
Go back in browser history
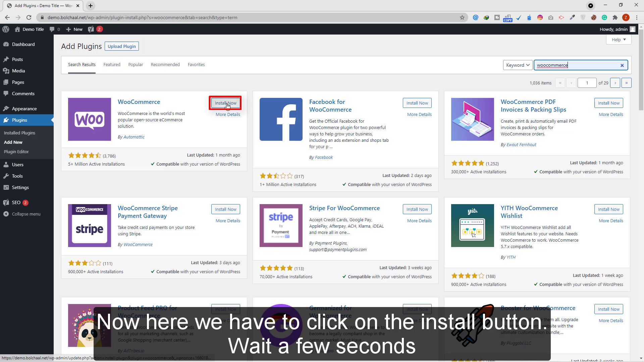tap(7, 17)
